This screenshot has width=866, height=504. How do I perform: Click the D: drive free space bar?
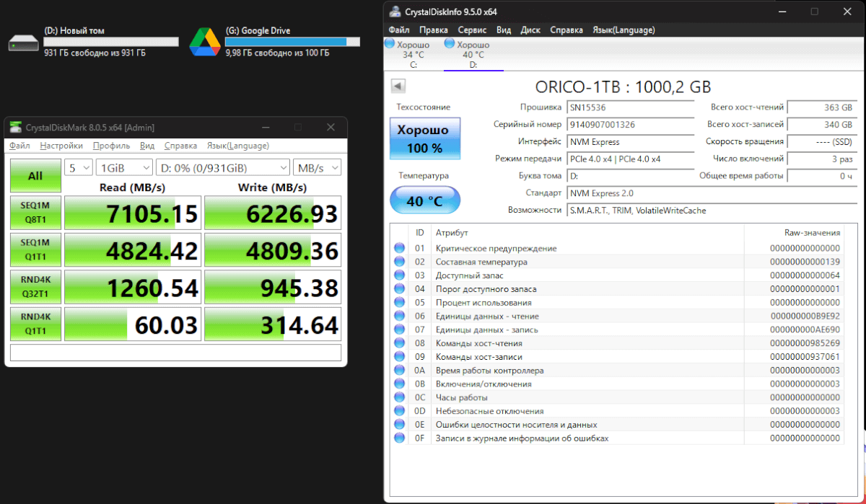[x=111, y=42]
